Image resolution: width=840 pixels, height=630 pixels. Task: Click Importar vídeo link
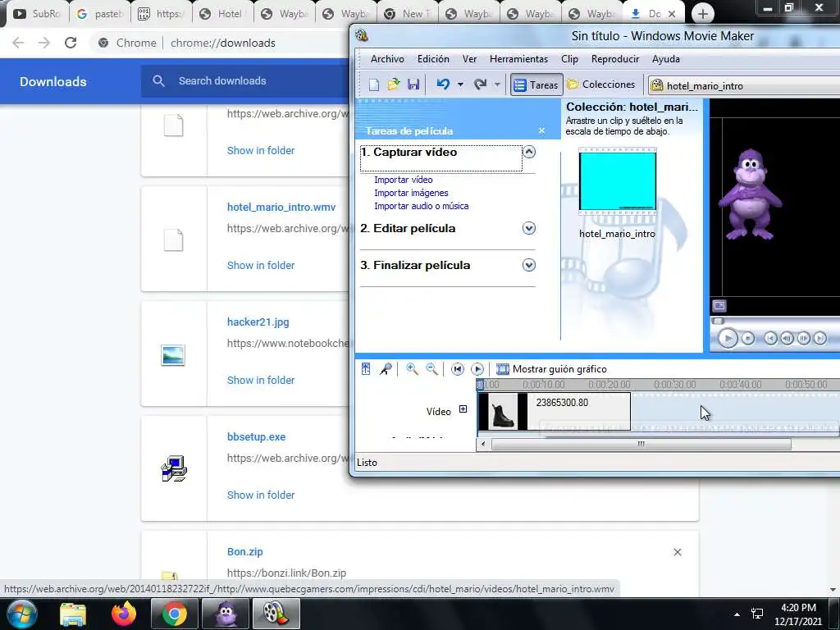pyautogui.click(x=404, y=180)
